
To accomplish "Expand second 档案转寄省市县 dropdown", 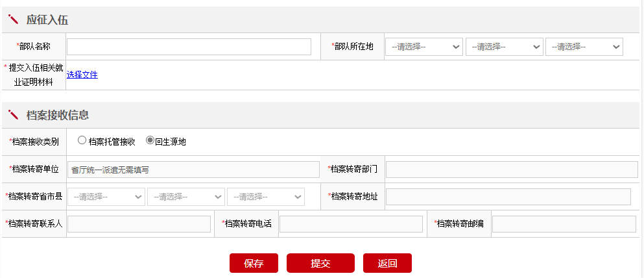I will [x=186, y=197].
